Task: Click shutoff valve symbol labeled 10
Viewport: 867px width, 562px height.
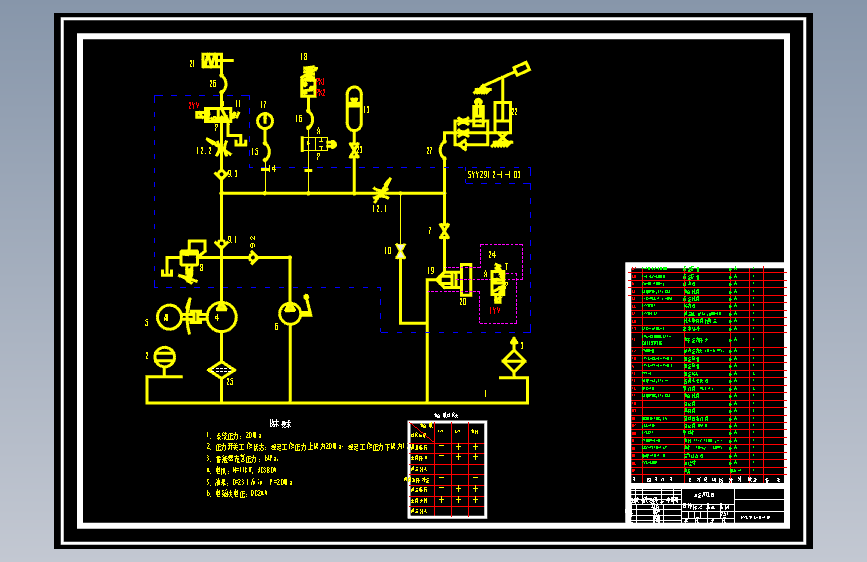Action: click(x=400, y=251)
